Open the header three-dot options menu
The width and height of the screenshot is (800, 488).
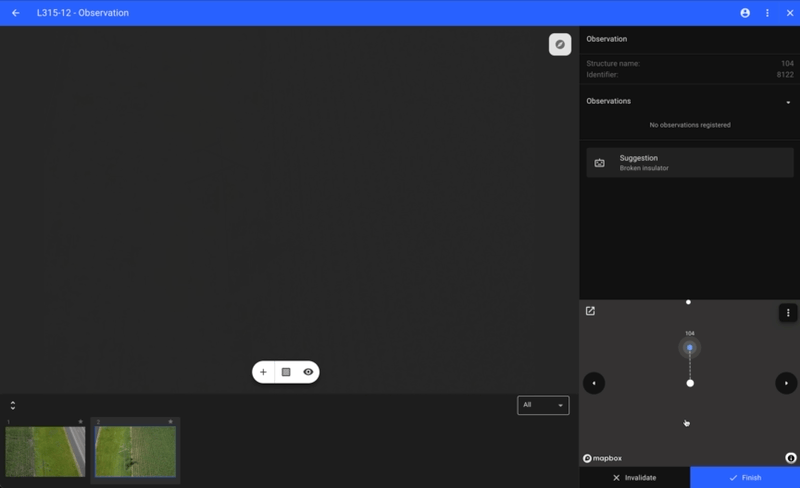(x=767, y=13)
